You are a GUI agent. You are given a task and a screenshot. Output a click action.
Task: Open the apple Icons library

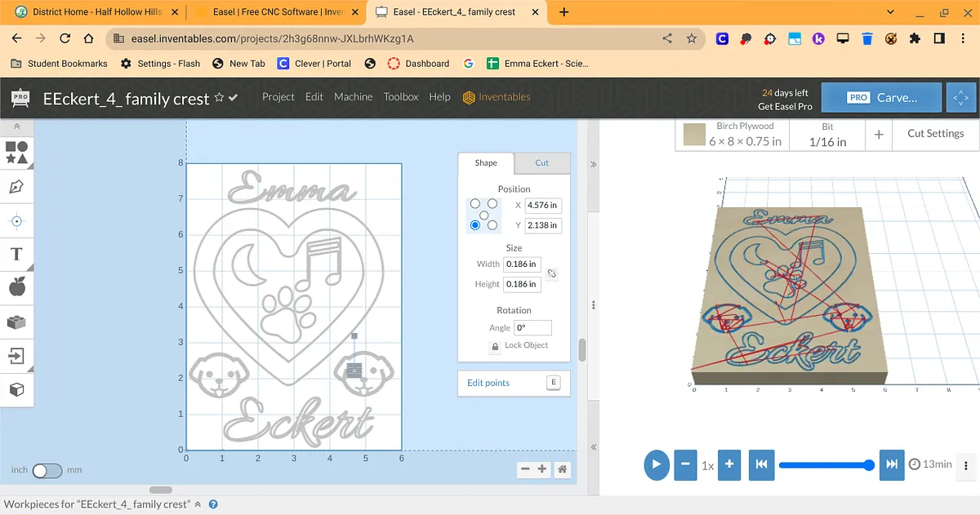pyautogui.click(x=16, y=287)
